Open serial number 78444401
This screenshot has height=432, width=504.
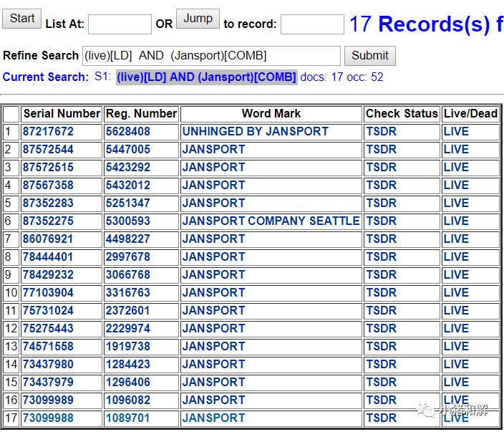(x=48, y=257)
